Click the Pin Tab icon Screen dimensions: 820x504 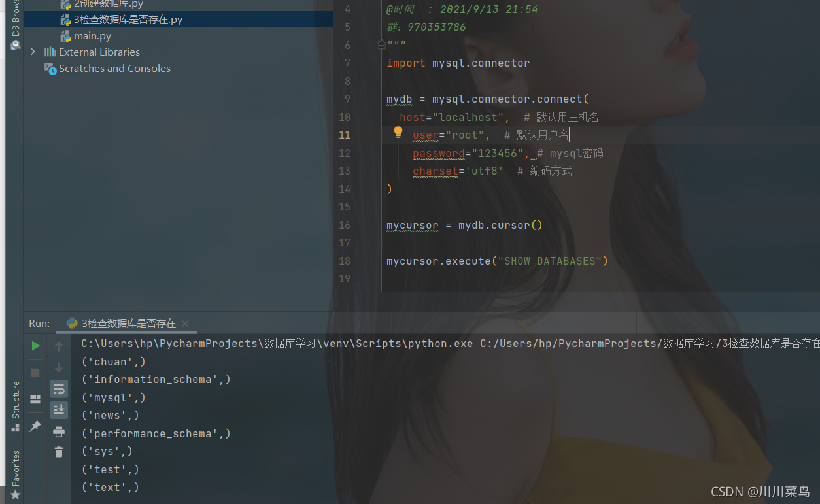36,426
